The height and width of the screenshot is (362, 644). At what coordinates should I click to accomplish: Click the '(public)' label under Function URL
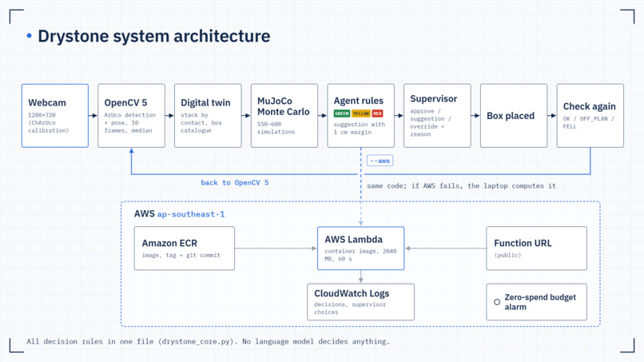(507, 255)
